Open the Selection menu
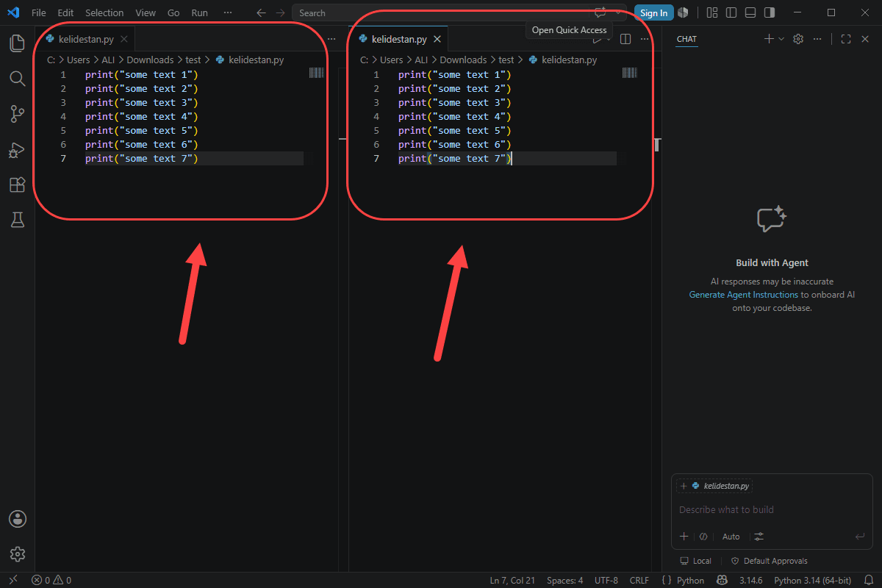Image resolution: width=882 pixels, height=588 pixels. 104,12
